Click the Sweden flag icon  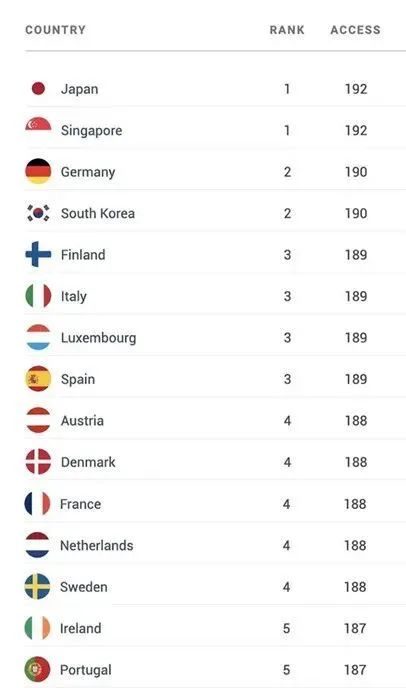[x=37, y=586]
